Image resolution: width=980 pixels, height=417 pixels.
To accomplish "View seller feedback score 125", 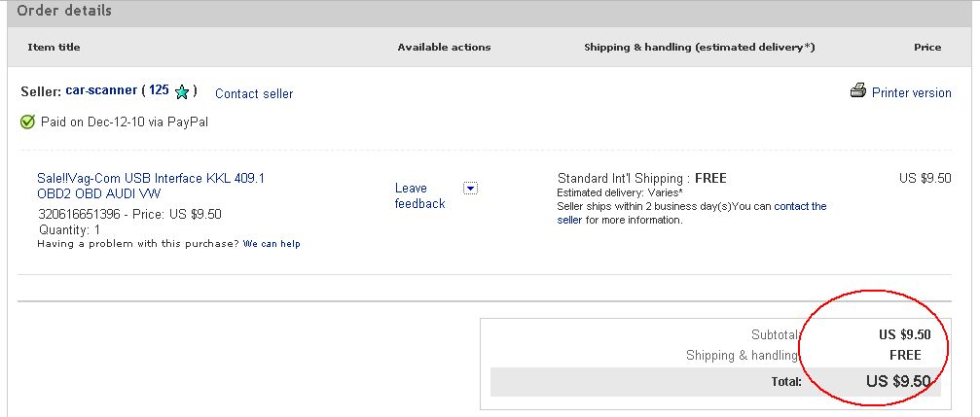I will (x=159, y=89).
